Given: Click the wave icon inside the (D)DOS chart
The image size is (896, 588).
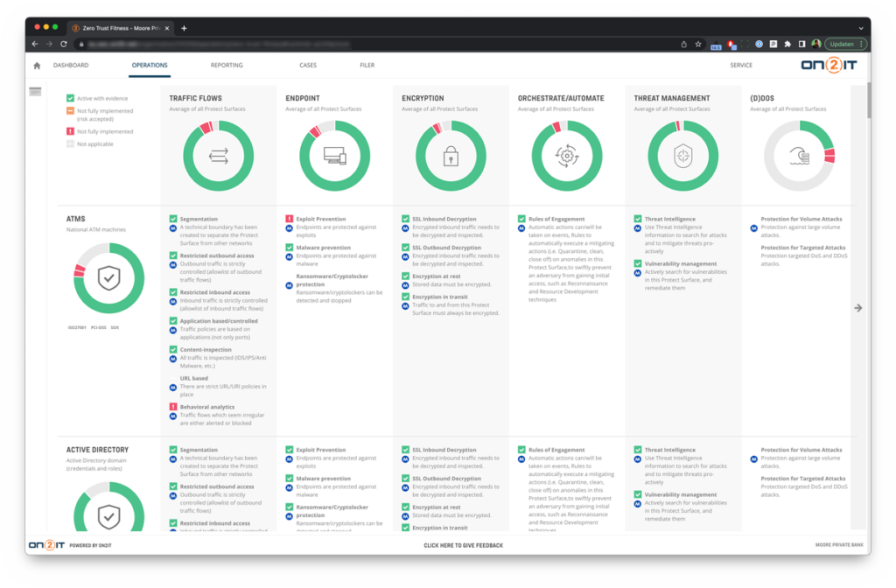Looking at the screenshot, I should click(x=799, y=156).
